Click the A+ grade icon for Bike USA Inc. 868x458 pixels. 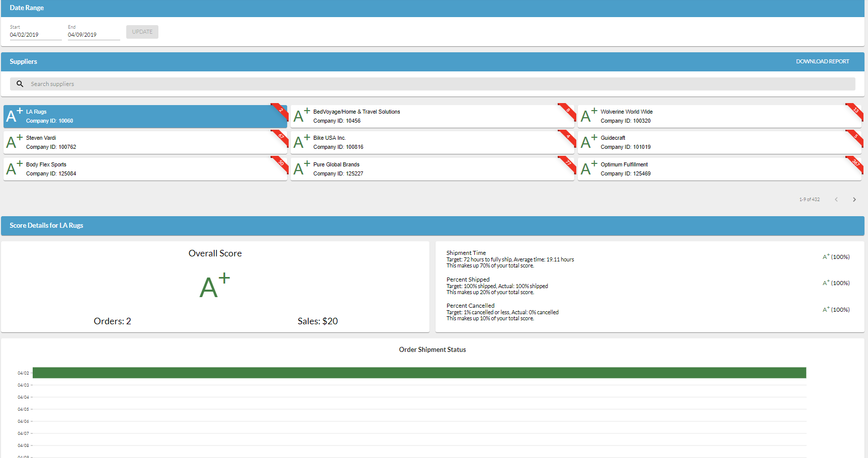[x=302, y=142]
